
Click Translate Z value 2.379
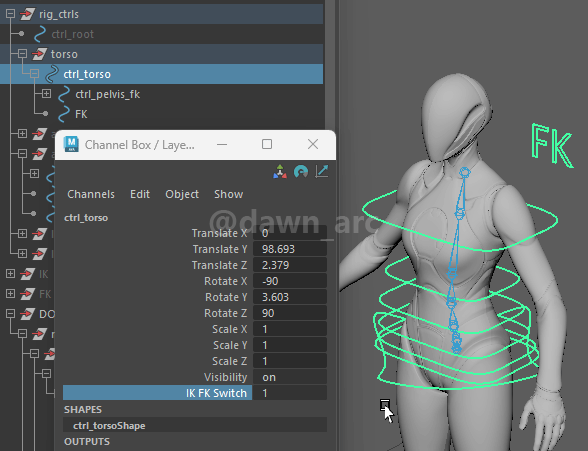click(x=290, y=265)
